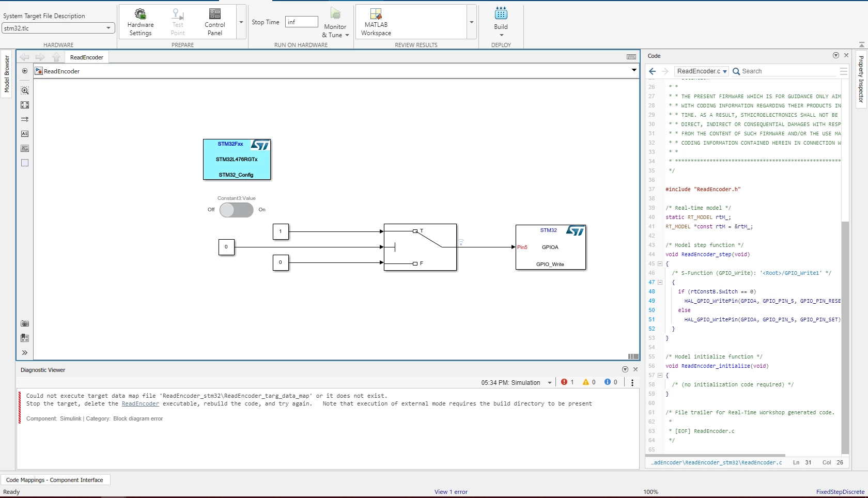
Task: Click Fit to View palette icon
Action: tap(25, 105)
